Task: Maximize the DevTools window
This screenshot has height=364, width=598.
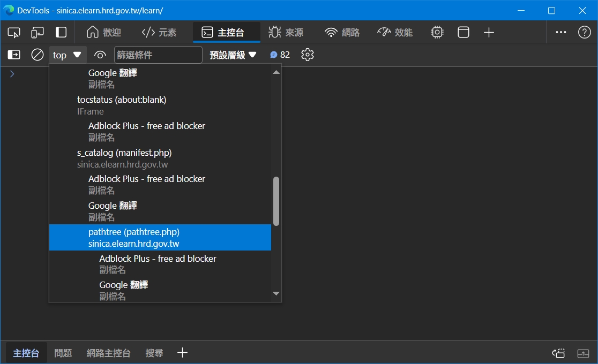Action: click(x=551, y=10)
